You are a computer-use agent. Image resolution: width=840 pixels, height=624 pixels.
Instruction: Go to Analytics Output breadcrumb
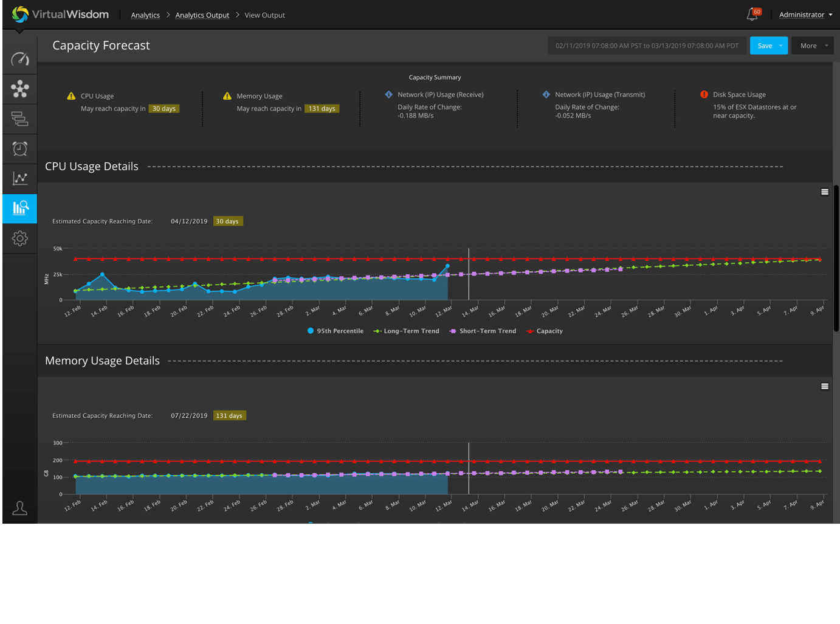[x=202, y=15]
